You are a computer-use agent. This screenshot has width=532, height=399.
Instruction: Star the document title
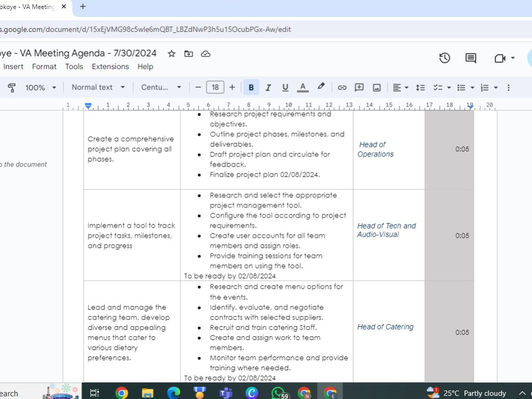(172, 54)
